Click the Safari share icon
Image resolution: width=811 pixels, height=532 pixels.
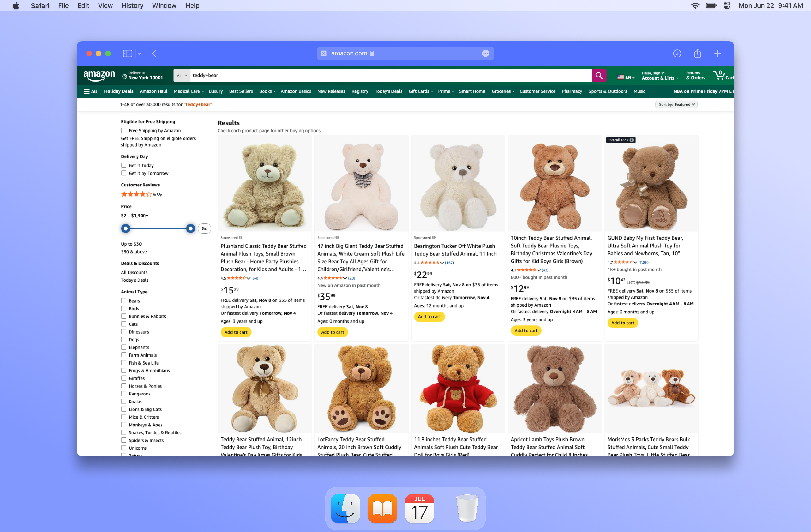[x=697, y=53]
